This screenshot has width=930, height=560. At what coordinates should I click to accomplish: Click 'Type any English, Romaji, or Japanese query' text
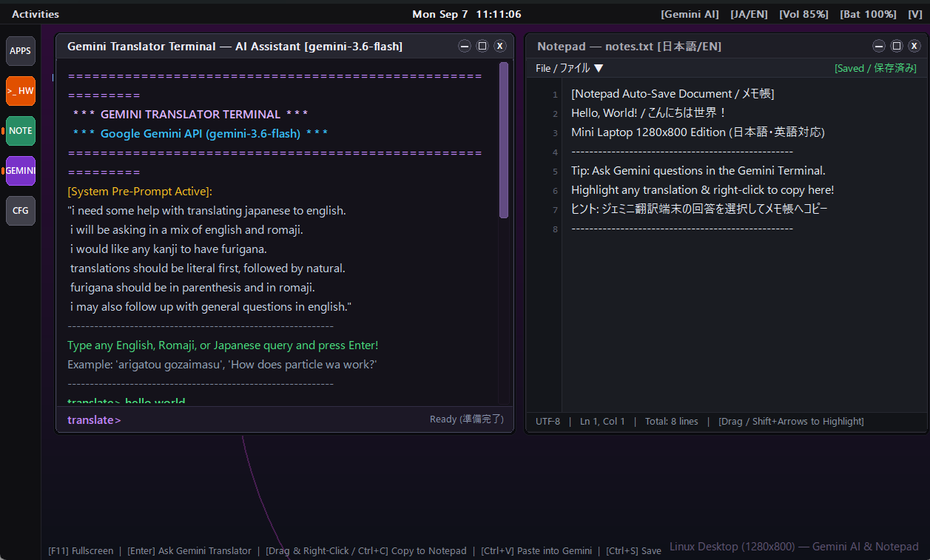(x=223, y=345)
